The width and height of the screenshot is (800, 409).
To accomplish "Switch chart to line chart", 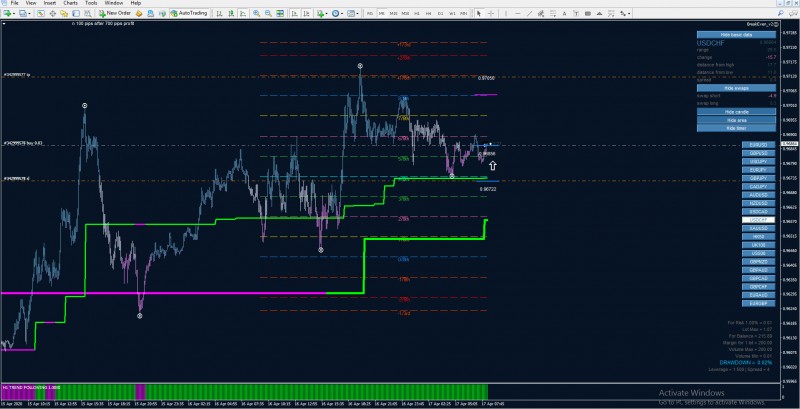I will (243, 13).
